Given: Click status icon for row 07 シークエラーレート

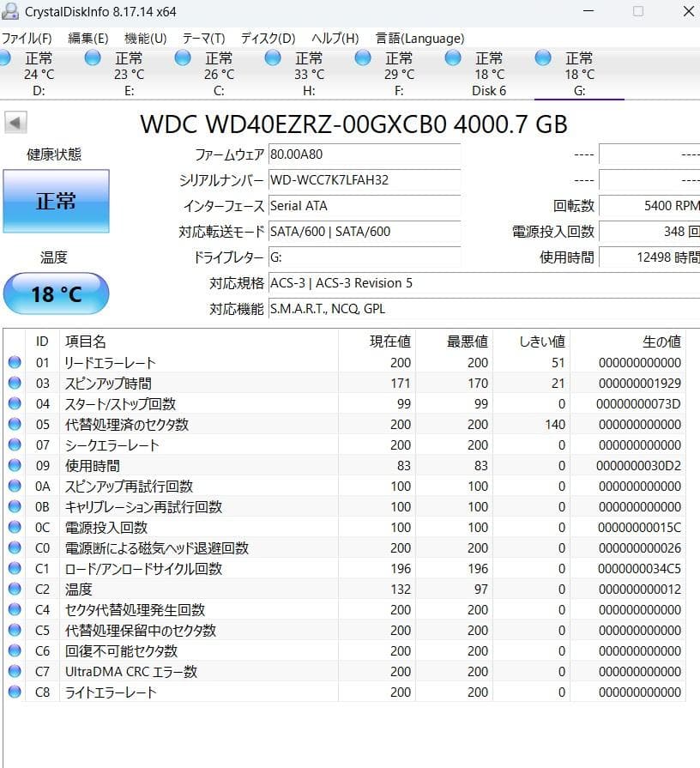Looking at the screenshot, I should click(15, 444).
